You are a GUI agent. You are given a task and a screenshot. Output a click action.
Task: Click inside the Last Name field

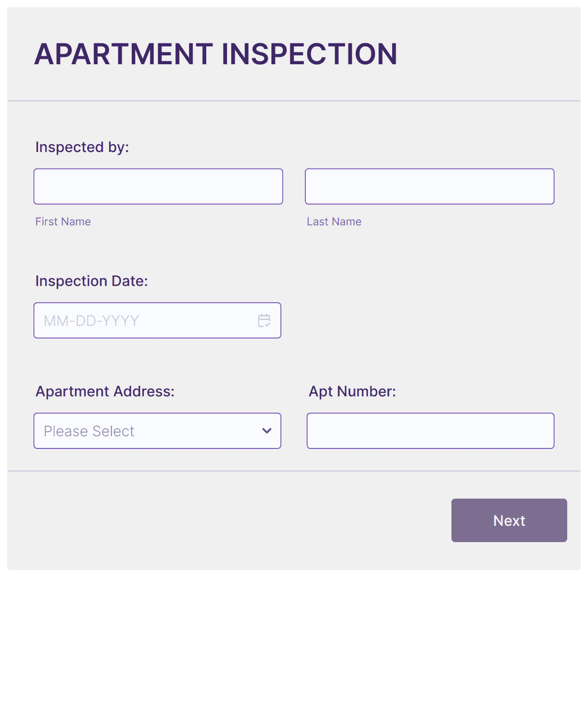click(429, 186)
